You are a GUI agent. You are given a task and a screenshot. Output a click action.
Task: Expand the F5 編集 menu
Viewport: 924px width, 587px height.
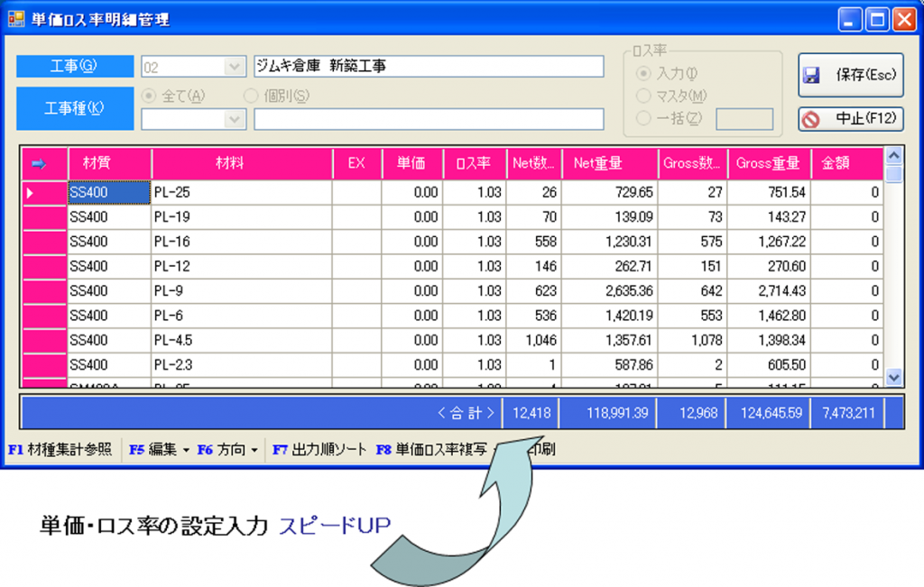point(159,450)
